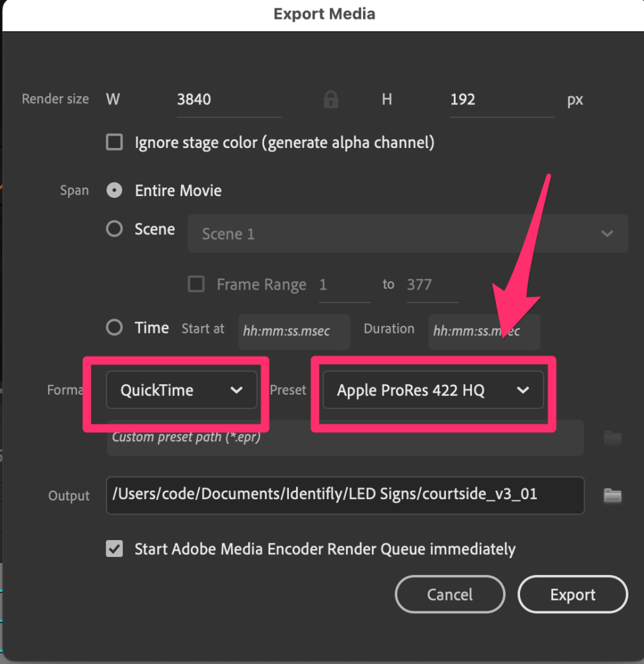The height and width of the screenshot is (664, 644).
Task: Click the render height field
Action: tap(501, 100)
